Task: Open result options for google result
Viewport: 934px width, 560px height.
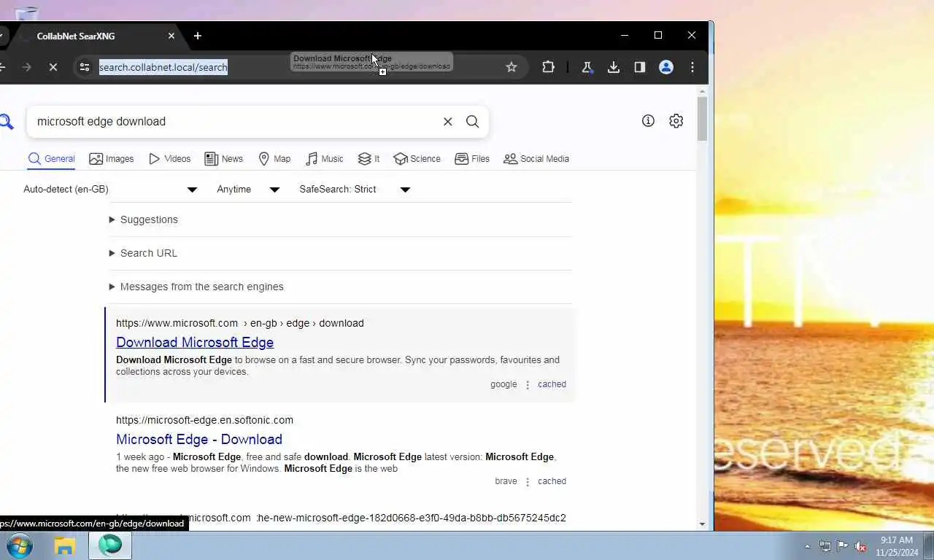Action: point(528,385)
